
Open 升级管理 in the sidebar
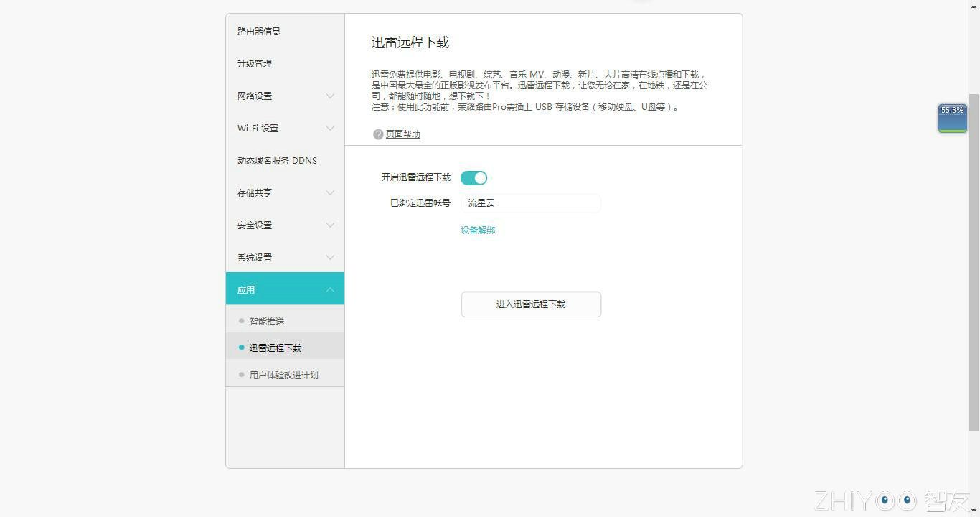[x=255, y=63]
